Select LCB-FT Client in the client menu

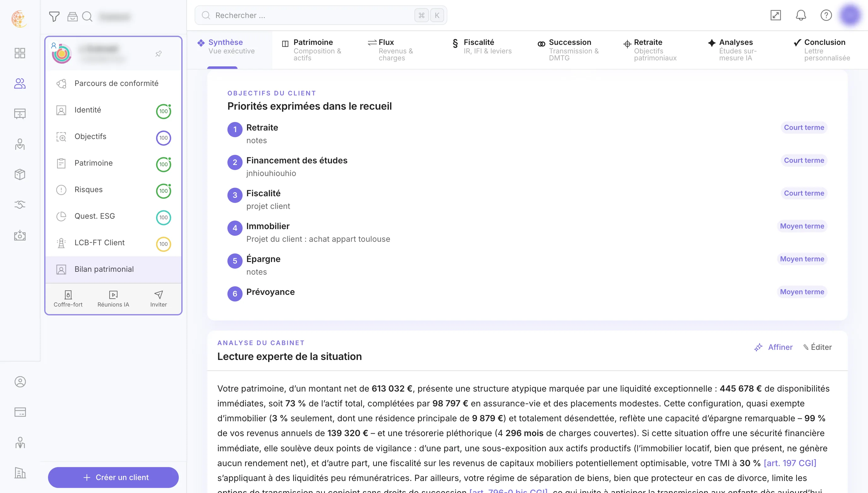coord(113,243)
